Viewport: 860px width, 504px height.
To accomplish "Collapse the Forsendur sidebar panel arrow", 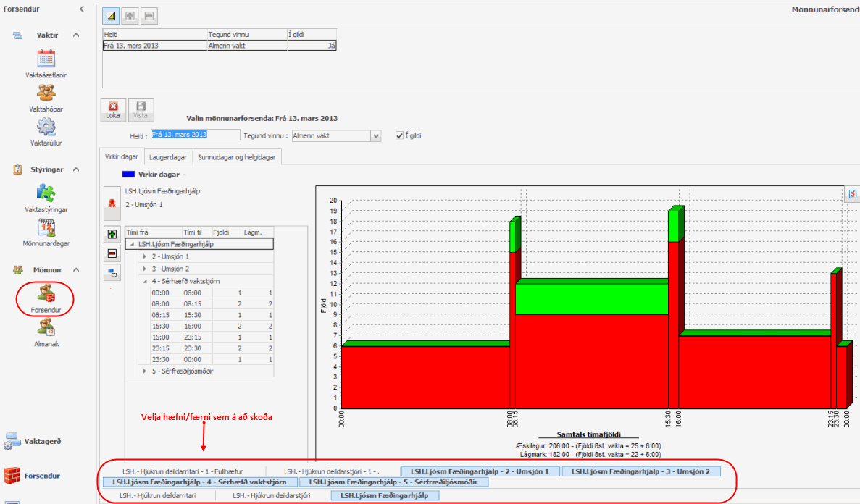I will (82, 9).
